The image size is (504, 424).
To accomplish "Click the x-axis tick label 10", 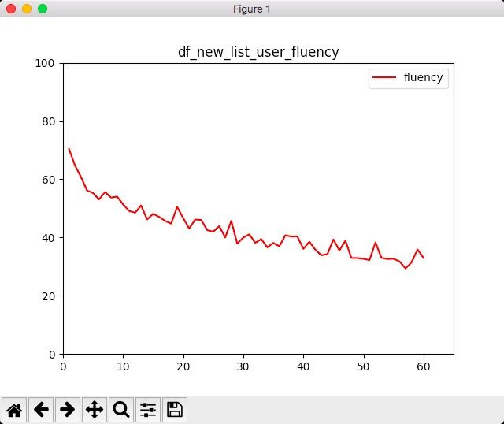I will pyautogui.click(x=123, y=366).
